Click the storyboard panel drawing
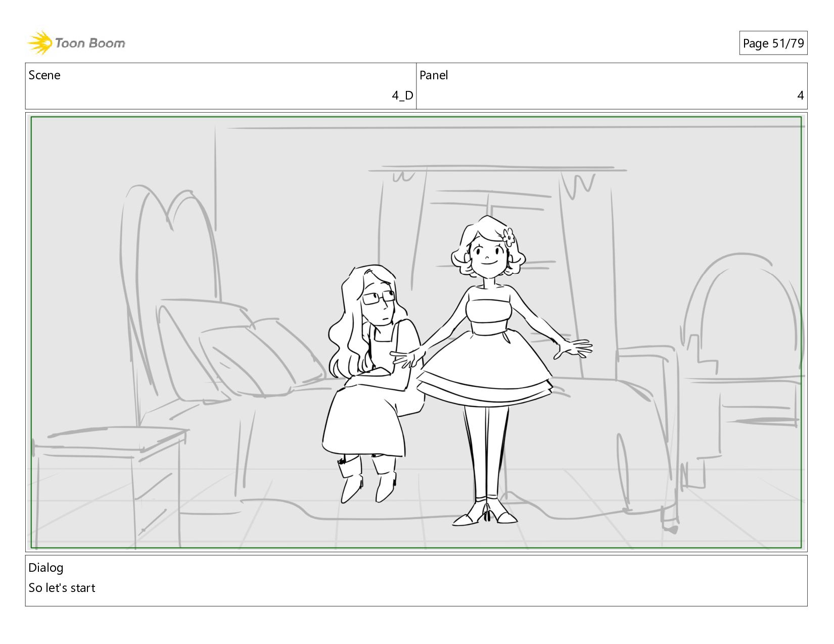The width and height of the screenshot is (834, 644). click(416, 332)
